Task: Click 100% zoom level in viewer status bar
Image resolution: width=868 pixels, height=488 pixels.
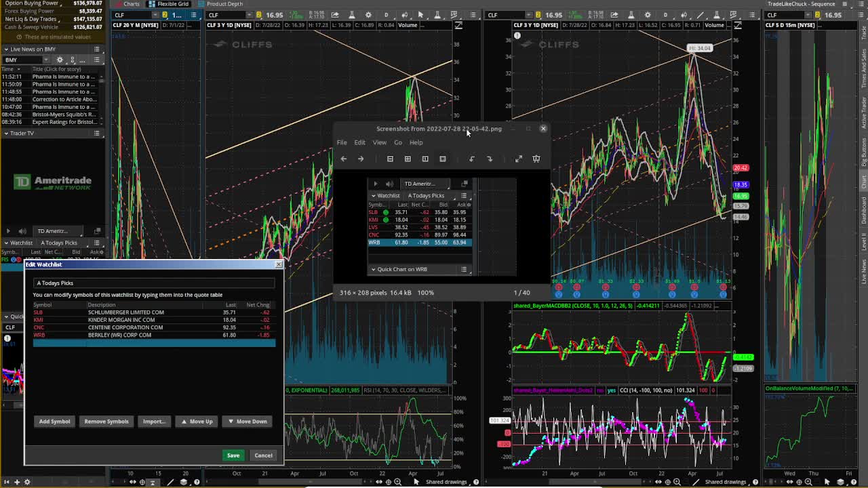Action: click(425, 293)
